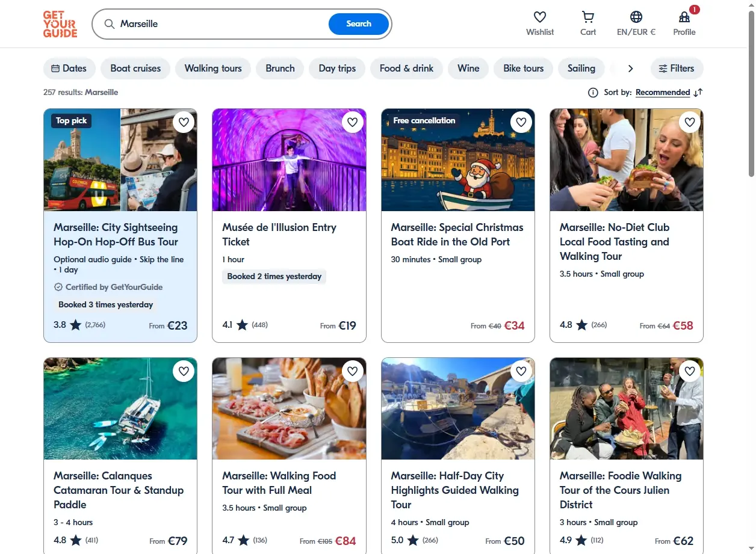Click the Booked 3 times yesterday tag
Screen dimensions: 756x554
[x=105, y=305]
